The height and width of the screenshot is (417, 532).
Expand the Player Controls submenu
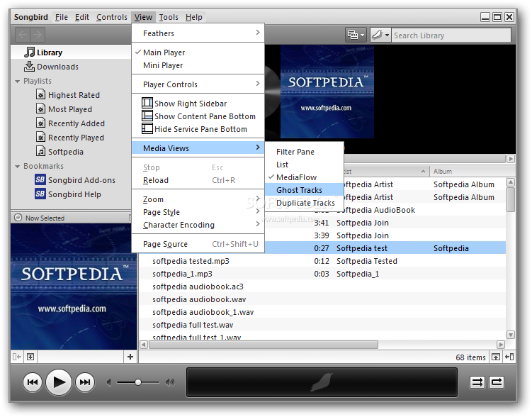[x=198, y=84]
